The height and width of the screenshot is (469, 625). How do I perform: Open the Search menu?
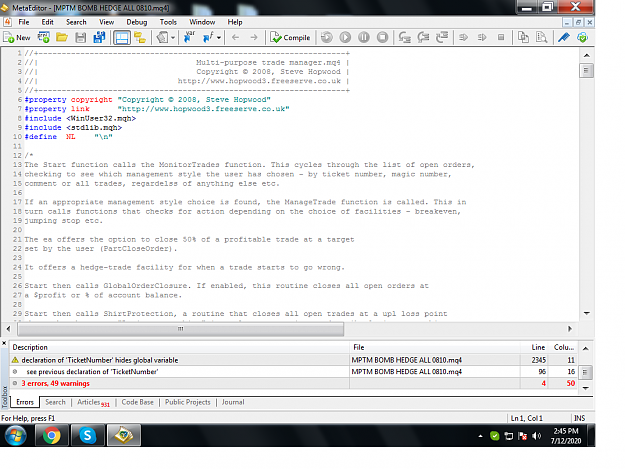[x=76, y=22]
